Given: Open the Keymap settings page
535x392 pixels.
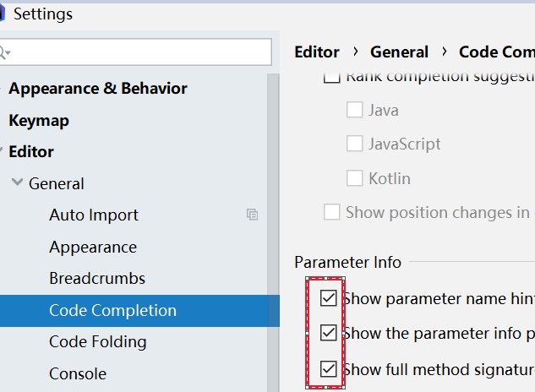Looking at the screenshot, I should pos(39,121).
